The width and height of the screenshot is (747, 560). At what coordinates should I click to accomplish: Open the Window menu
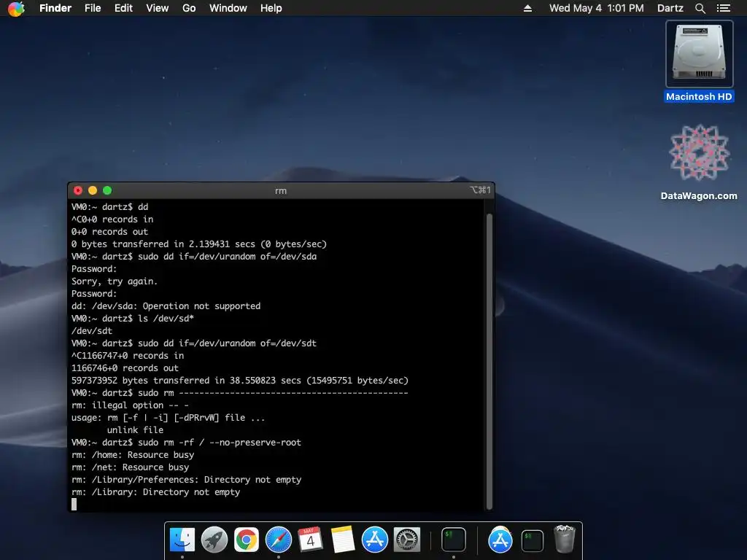click(228, 8)
